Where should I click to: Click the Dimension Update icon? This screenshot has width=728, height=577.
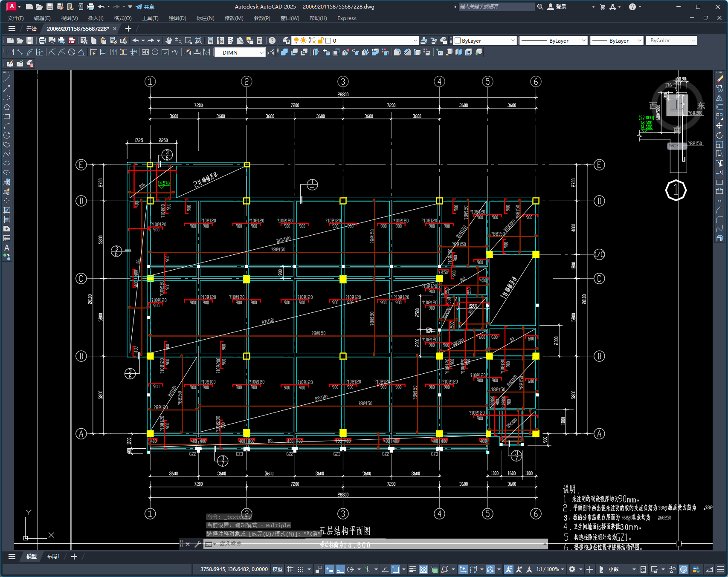click(207, 52)
